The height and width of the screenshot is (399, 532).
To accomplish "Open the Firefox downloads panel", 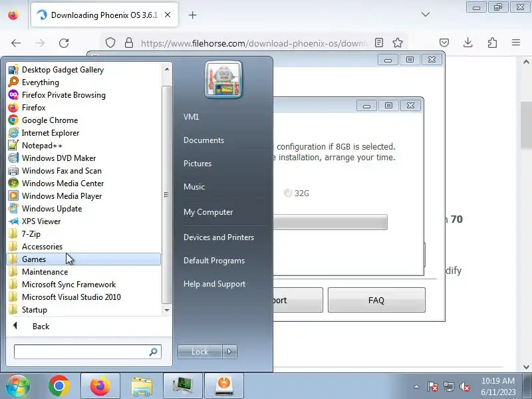I will click(468, 43).
